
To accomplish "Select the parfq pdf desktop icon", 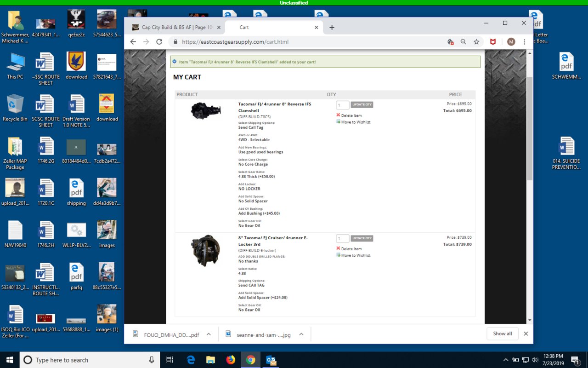I will 76,276.
